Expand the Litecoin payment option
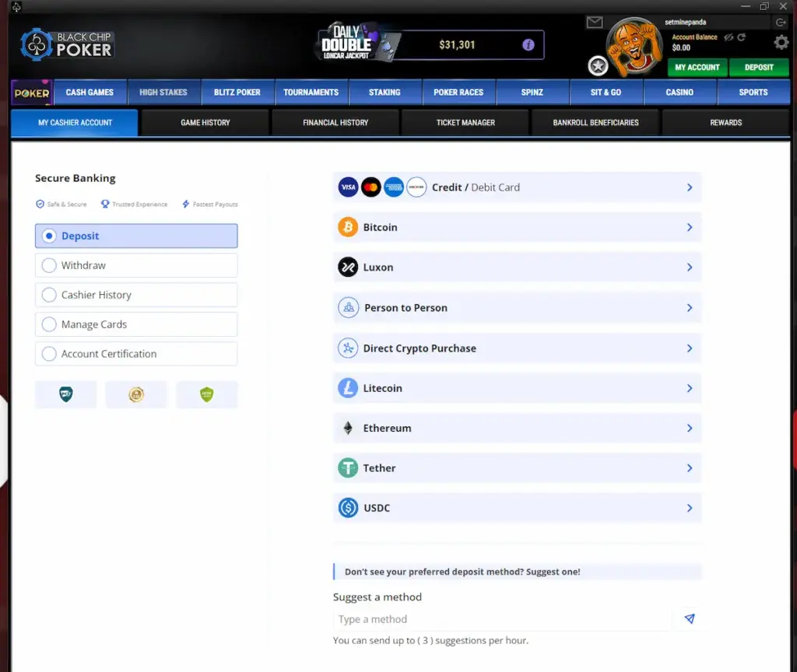Screen dimensions: 797x672 (x=517, y=387)
